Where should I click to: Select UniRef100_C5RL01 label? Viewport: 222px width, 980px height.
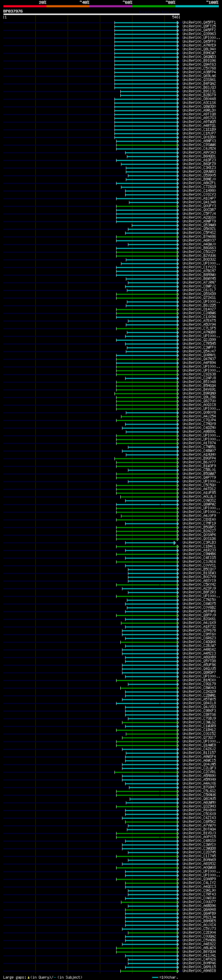point(199,470)
